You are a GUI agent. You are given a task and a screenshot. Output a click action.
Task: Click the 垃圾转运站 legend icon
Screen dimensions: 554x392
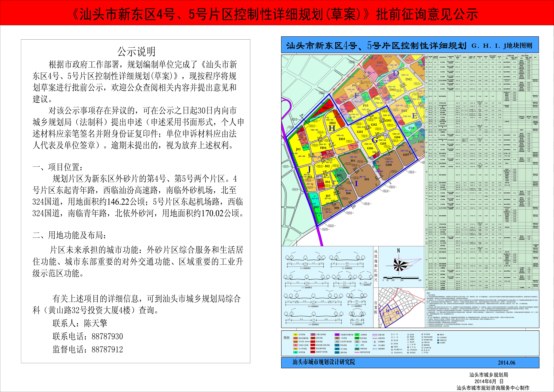pyautogui.click(x=438, y=340)
